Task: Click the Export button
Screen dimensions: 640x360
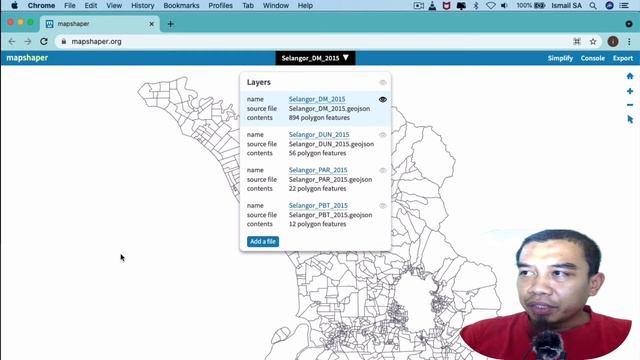Action: (623, 58)
